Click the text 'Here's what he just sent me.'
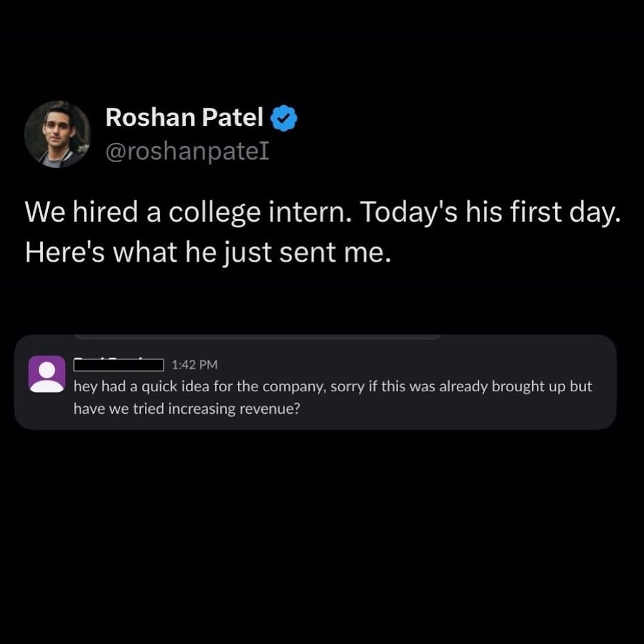Screen dimensions: 644x644 pyautogui.click(x=208, y=253)
